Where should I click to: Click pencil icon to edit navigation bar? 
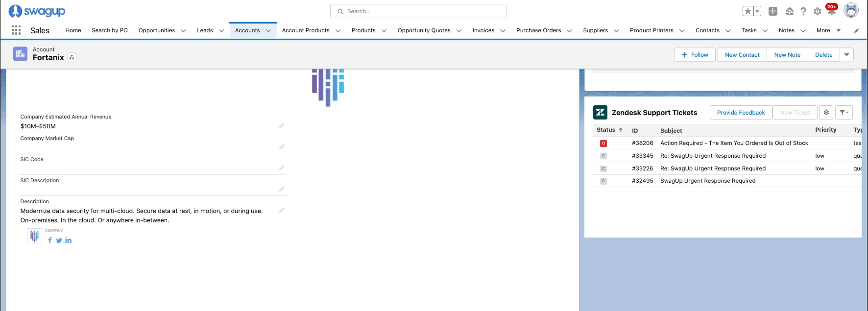856,31
